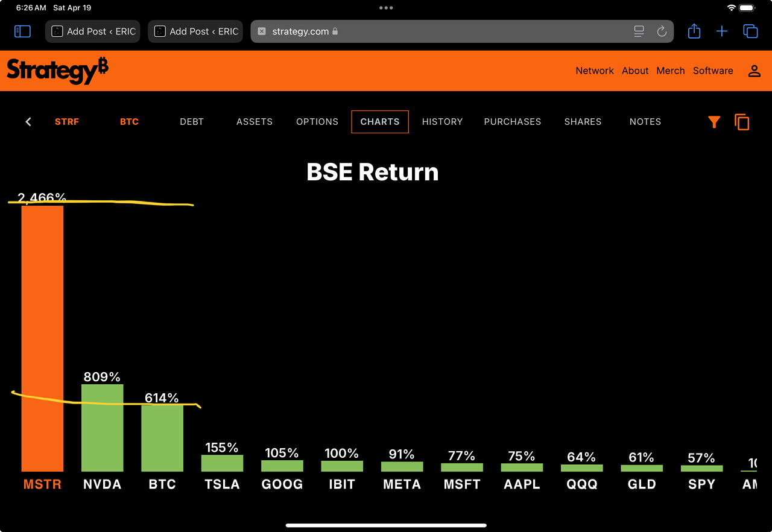
Task: Go back with left chevron arrow
Action: pyautogui.click(x=28, y=122)
